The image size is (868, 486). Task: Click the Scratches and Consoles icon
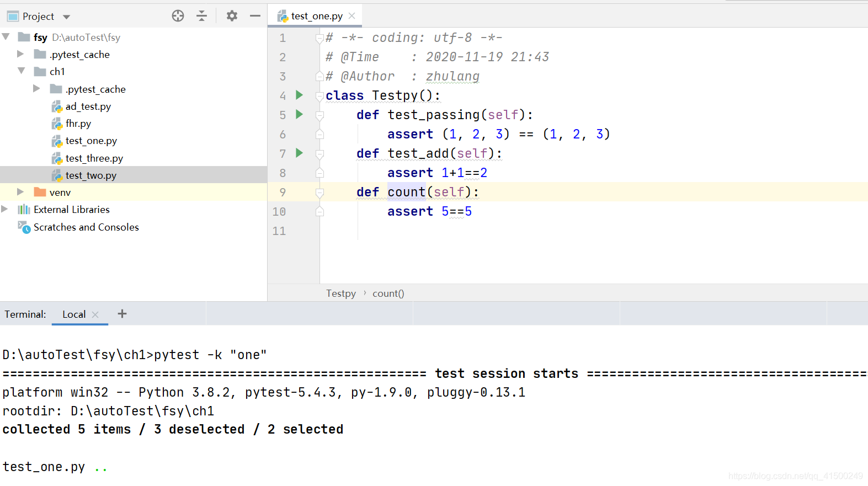click(24, 227)
